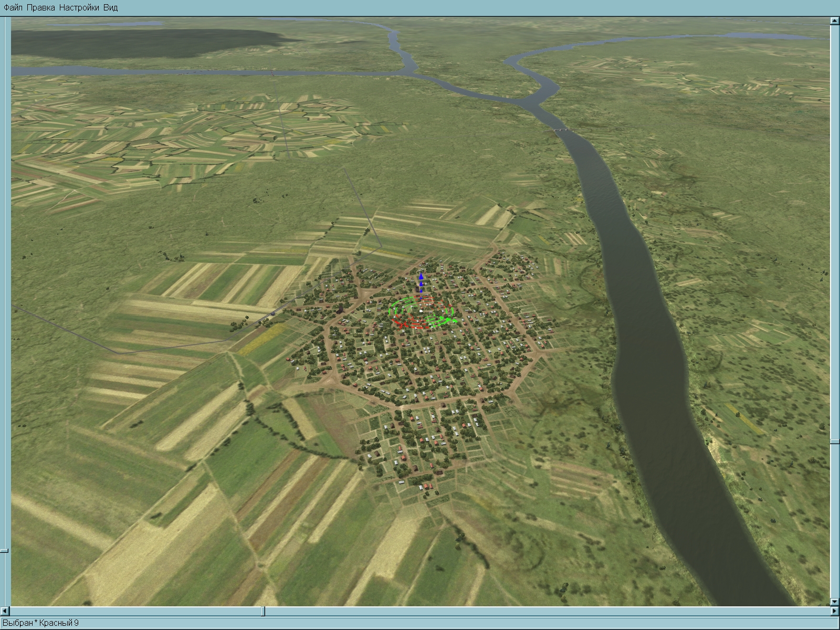The width and height of the screenshot is (840, 630).
Task: Click the horizontal scrollbar left arrow
Action: click(5, 611)
